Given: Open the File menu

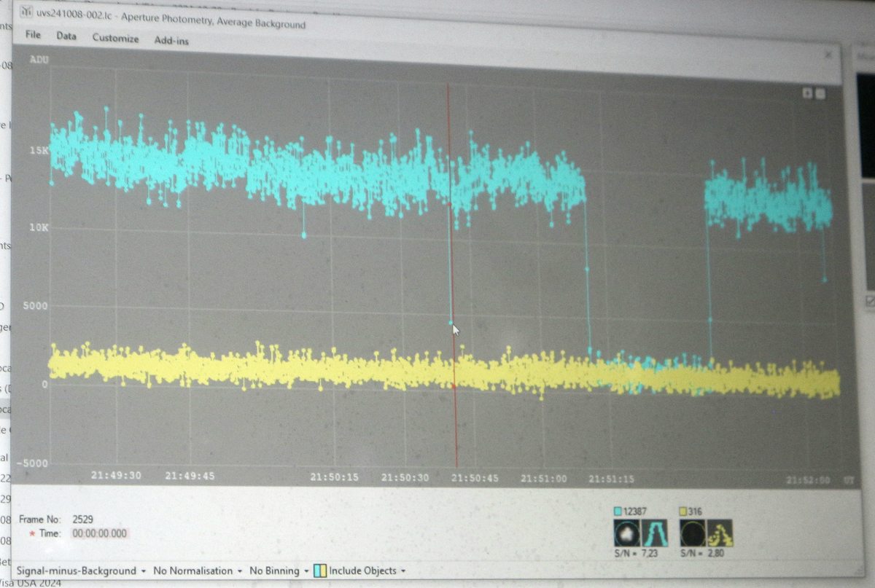Looking at the screenshot, I should click(x=33, y=35).
